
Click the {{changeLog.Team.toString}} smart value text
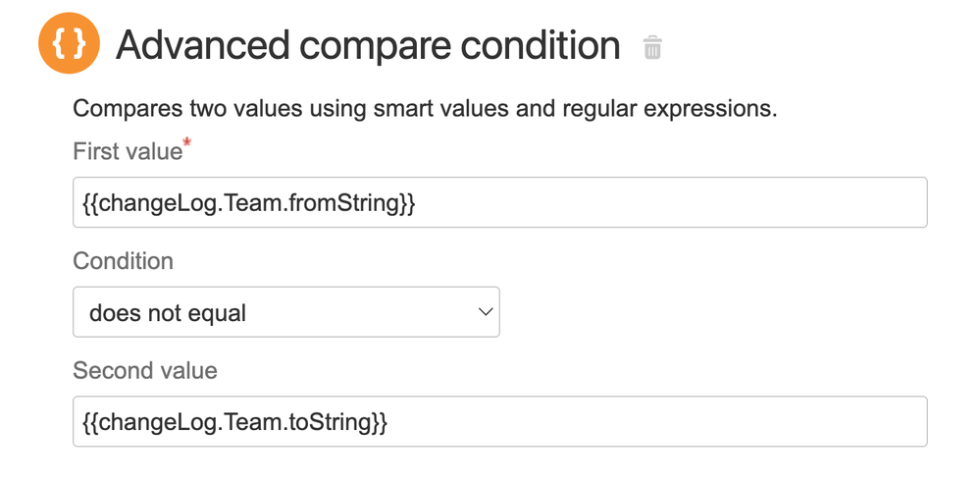pyautogui.click(x=235, y=422)
